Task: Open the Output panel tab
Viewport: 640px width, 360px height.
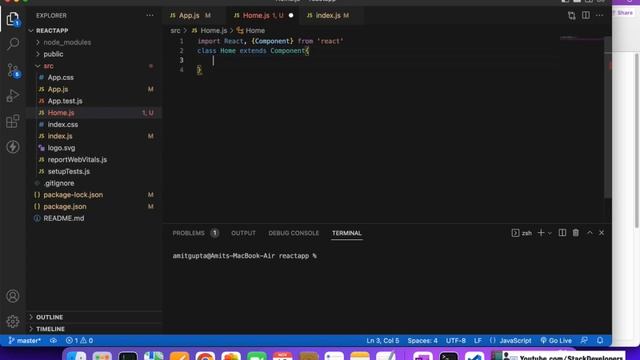Action: point(243,233)
